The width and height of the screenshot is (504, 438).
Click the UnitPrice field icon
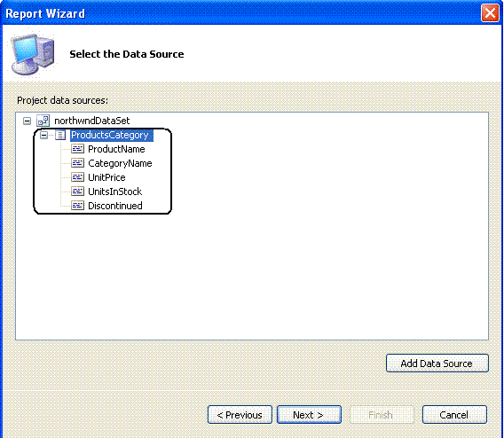(x=77, y=177)
